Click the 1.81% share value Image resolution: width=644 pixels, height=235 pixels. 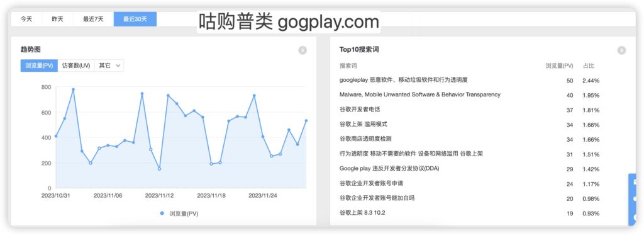591,110
